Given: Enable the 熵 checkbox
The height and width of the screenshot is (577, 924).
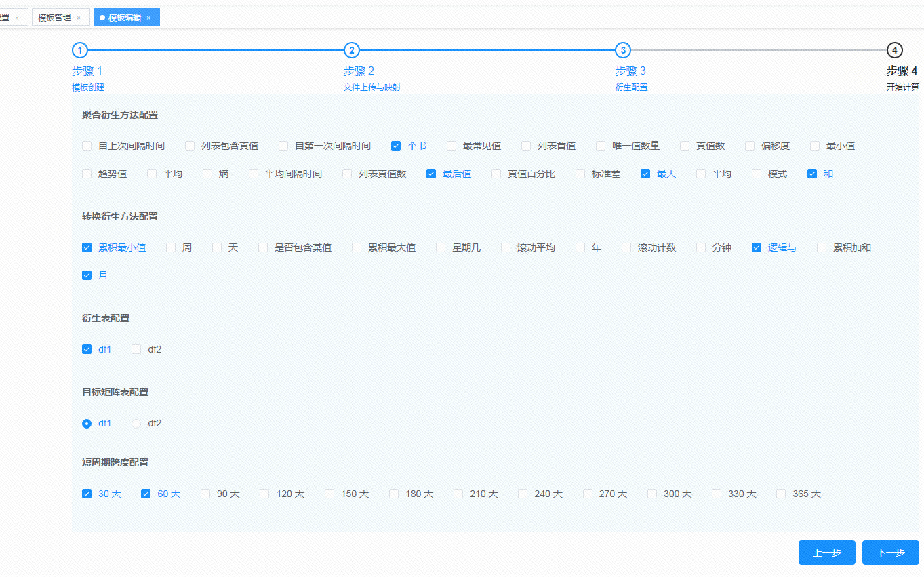Looking at the screenshot, I should click(207, 174).
